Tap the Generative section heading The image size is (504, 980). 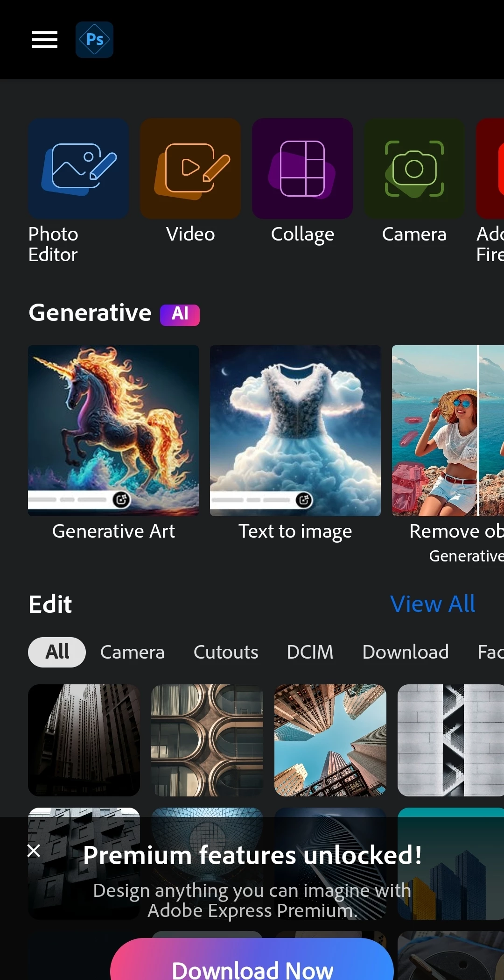pos(90,312)
